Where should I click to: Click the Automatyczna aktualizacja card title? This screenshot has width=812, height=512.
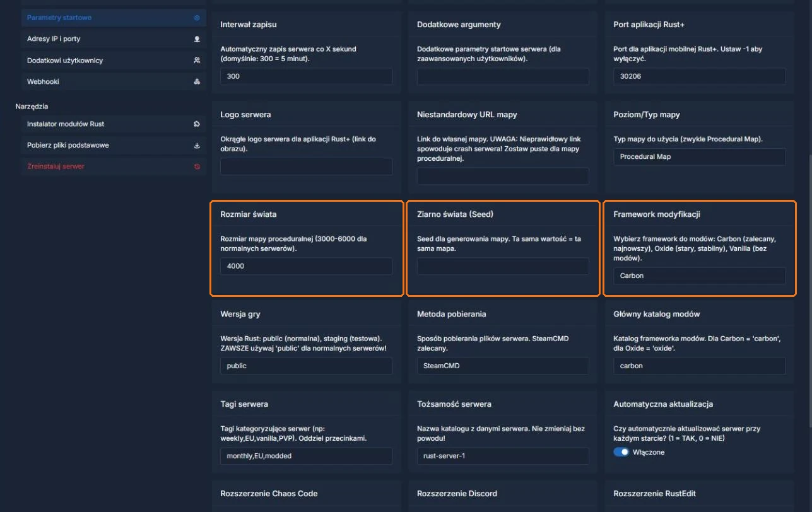click(662, 404)
